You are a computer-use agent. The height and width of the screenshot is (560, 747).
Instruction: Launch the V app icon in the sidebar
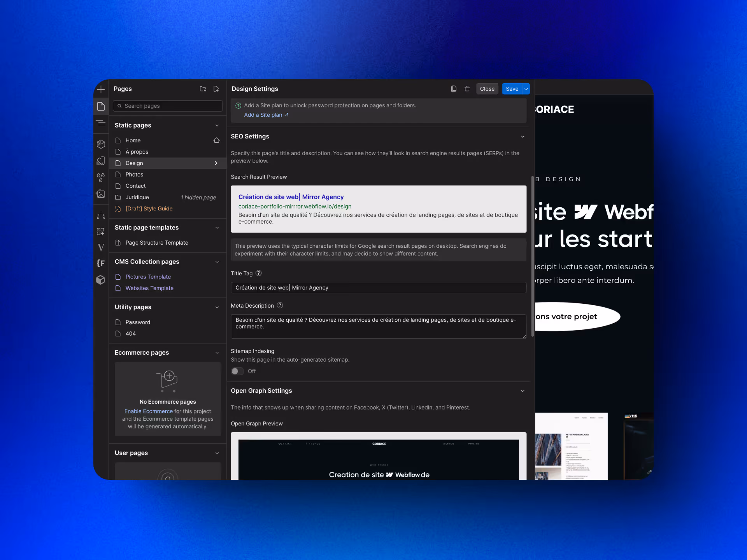point(101,247)
